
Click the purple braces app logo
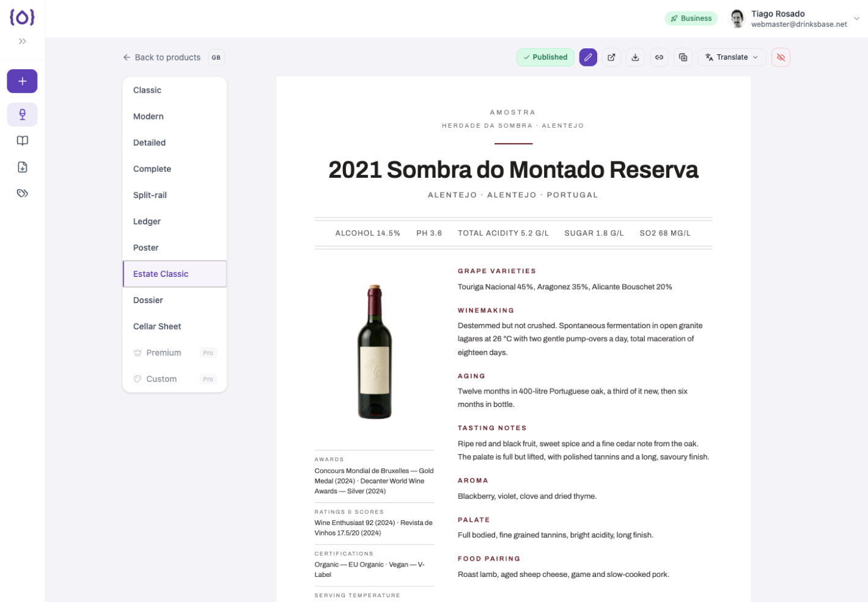coord(22,17)
